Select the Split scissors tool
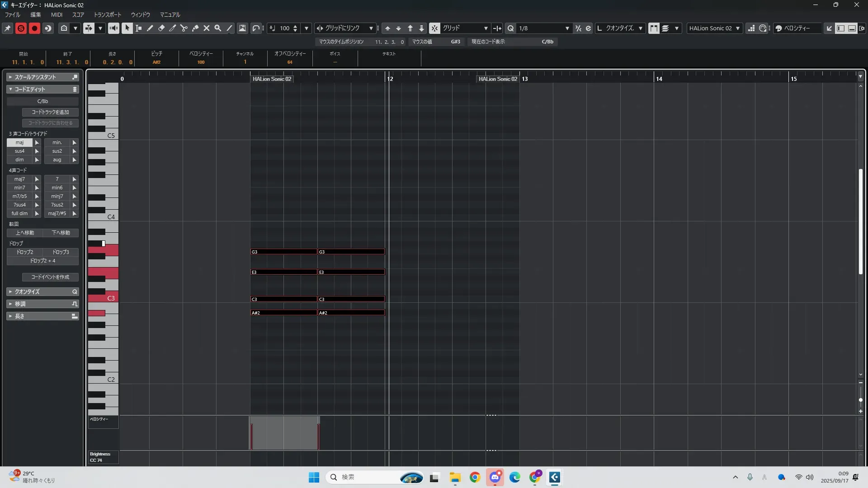 pos(184,28)
